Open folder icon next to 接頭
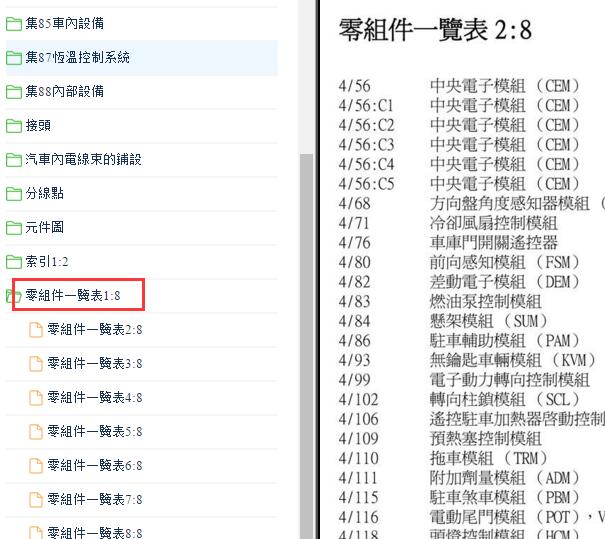Viewport: 605px width, 539px height. tap(14, 126)
